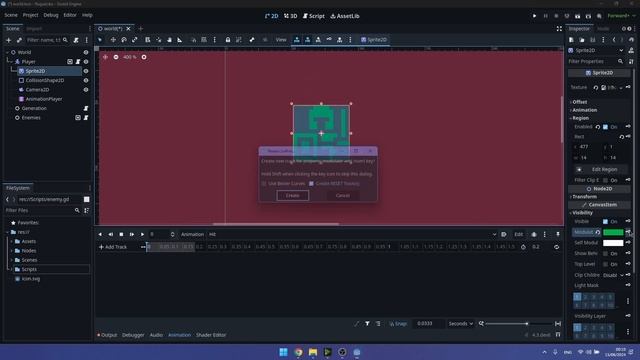Toggle visibility of the Camera2D node
Screen dimensions: 640x360
pyautogui.click(x=86, y=90)
